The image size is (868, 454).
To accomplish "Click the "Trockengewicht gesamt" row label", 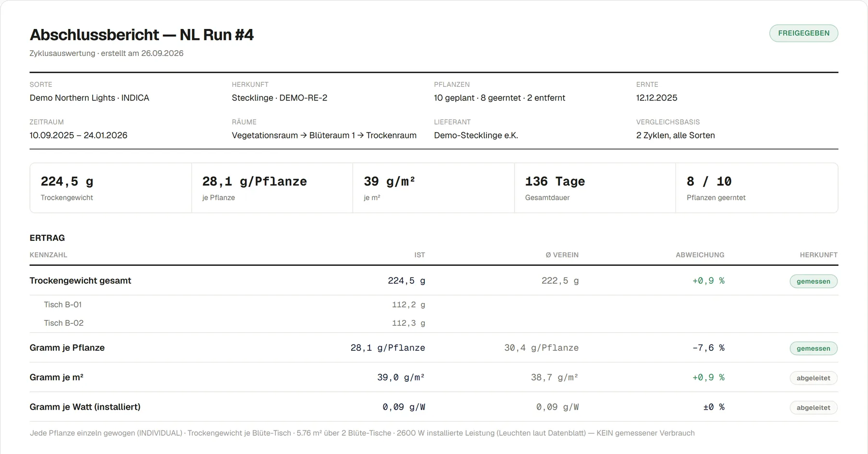I will pos(80,280).
